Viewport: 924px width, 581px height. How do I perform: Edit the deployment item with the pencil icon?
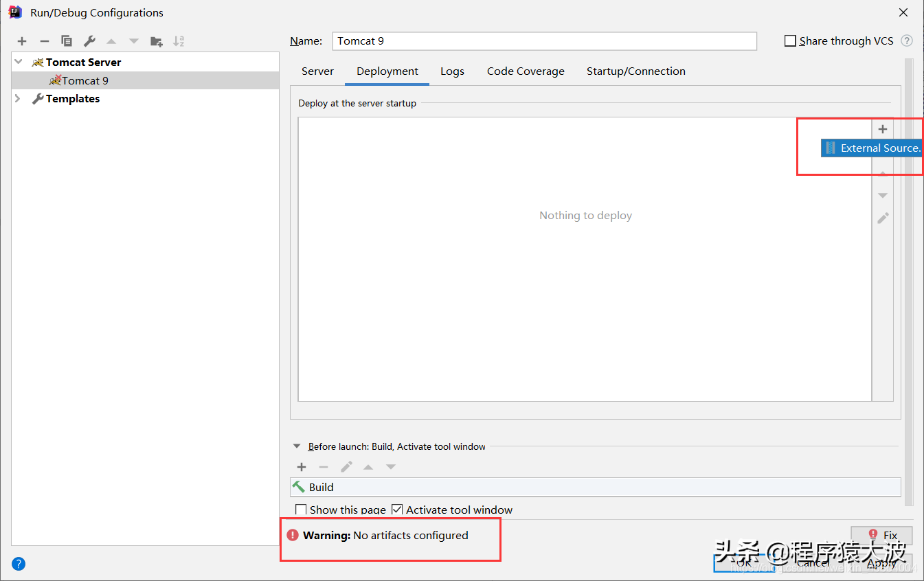[883, 218]
